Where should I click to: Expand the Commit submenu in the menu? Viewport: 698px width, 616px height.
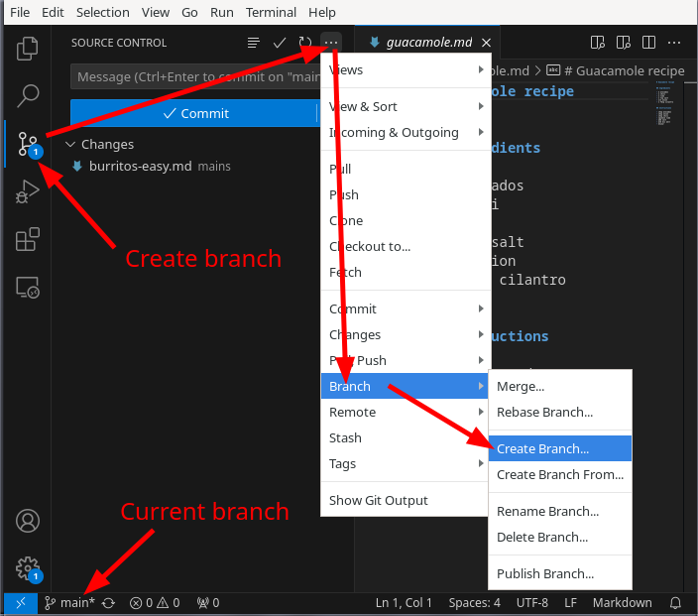[x=406, y=308]
